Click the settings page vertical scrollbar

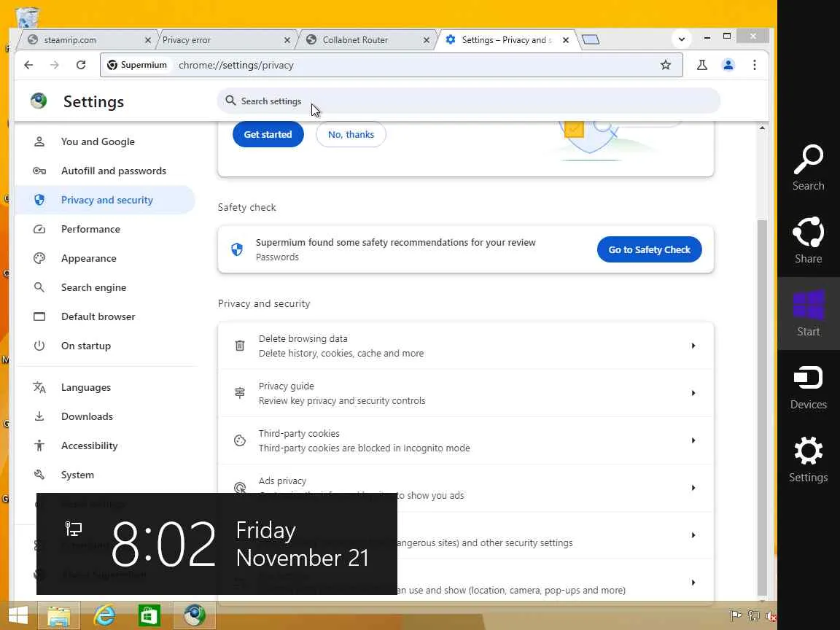click(x=762, y=407)
